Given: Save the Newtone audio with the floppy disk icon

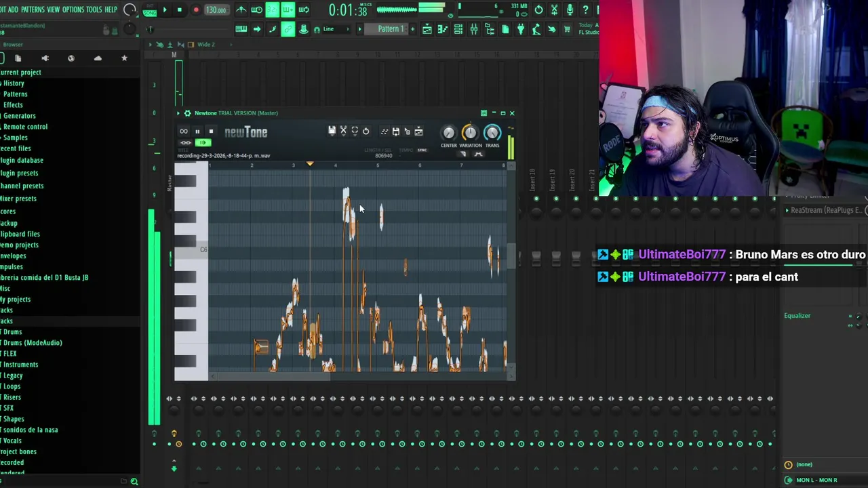Looking at the screenshot, I should 332,131.
